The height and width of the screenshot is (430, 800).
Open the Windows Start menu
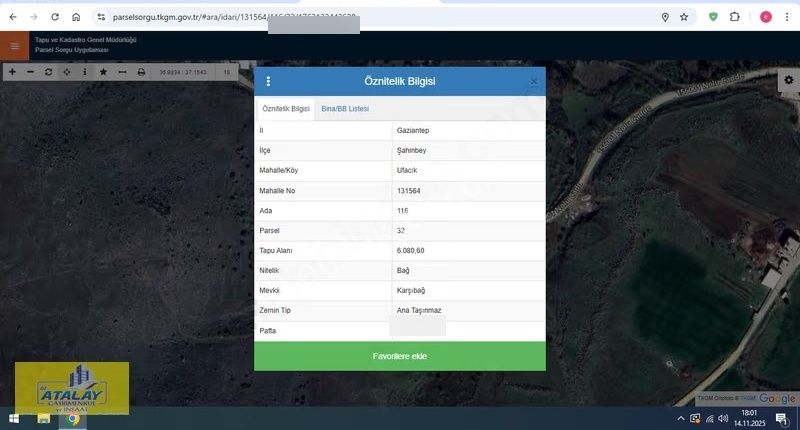(x=15, y=418)
